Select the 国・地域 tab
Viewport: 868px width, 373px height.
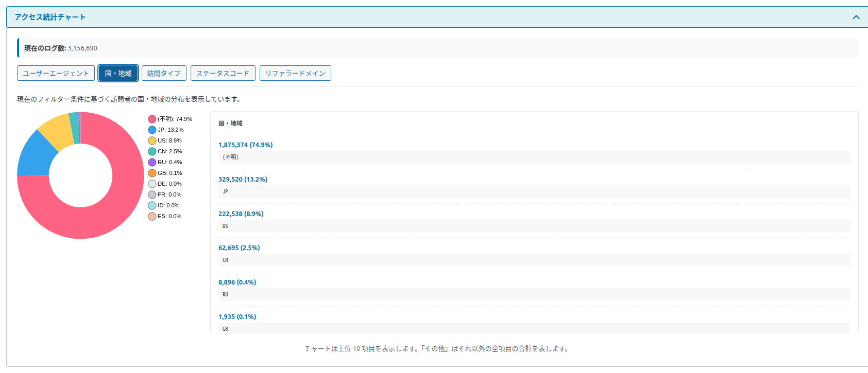click(118, 73)
